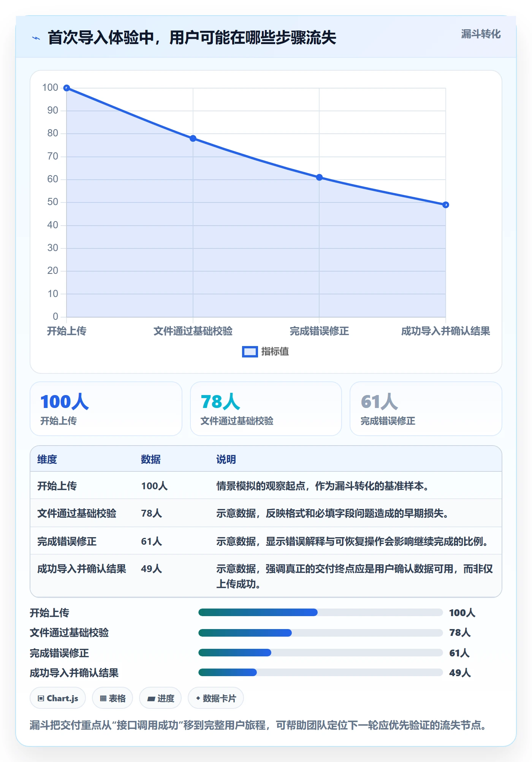Click the chart point for 成功导入并确认结果
Image resolution: width=532 pixels, height=762 pixels.
click(446, 205)
